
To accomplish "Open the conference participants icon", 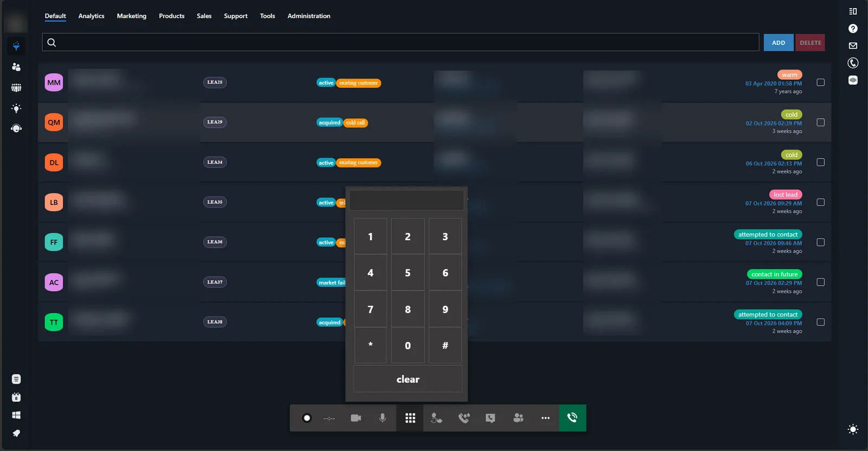I will pos(518,418).
